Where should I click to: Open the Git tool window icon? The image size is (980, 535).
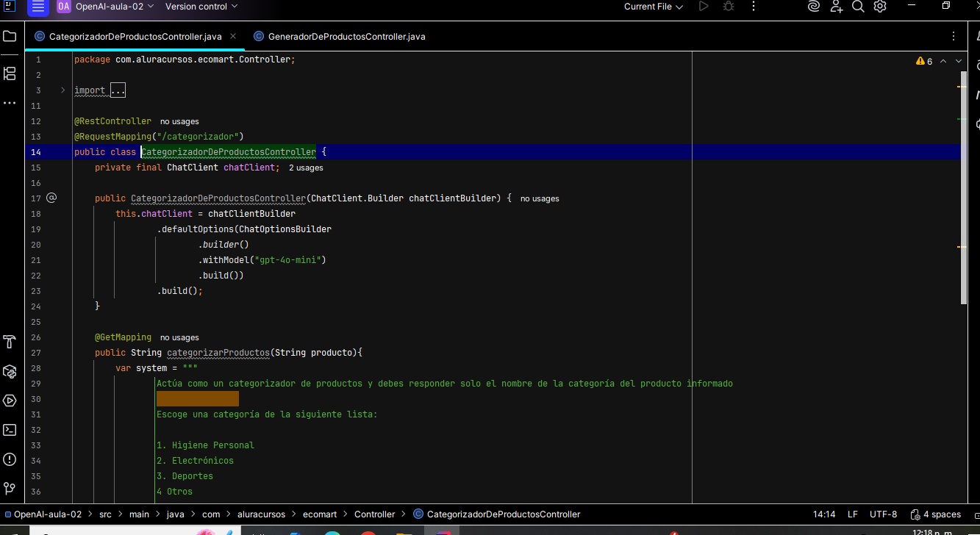10,488
